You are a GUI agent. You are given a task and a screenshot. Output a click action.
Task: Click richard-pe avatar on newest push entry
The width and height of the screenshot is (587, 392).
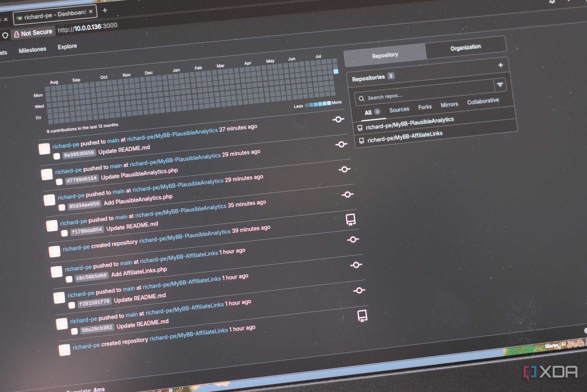(44, 149)
